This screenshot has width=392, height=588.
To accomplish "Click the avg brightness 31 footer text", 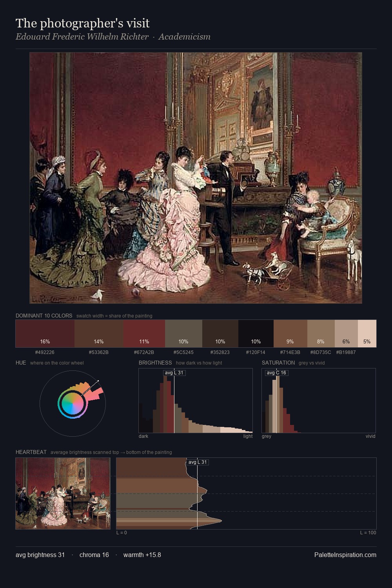I will pos(40,555).
